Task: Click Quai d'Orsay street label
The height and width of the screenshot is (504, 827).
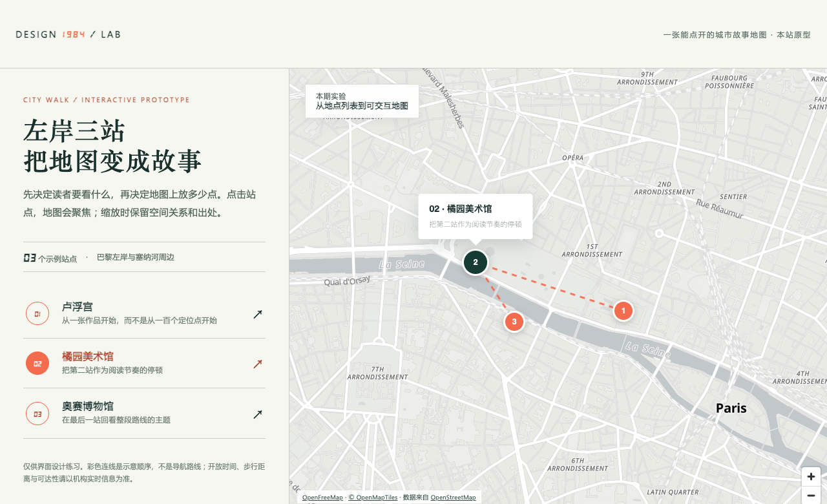Action: pos(347,280)
